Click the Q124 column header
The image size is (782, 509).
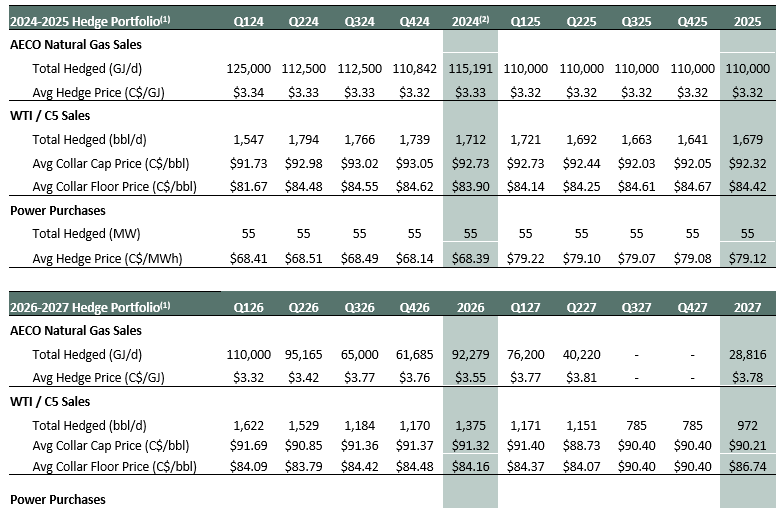click(x=248, y=21)
